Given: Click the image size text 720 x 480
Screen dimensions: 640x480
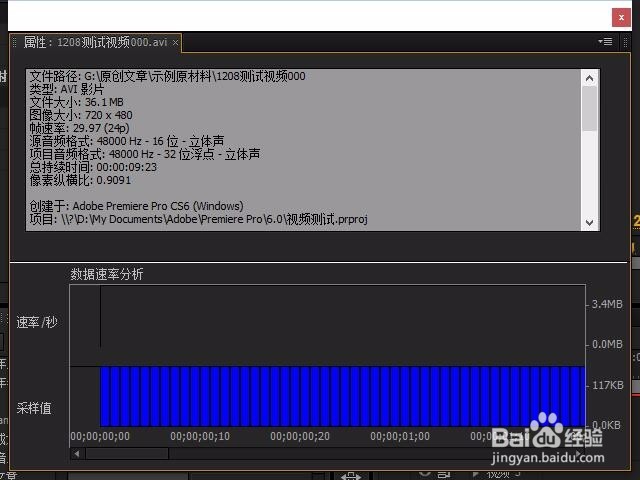Looking at the screenshot, I should tap(81, 115).
